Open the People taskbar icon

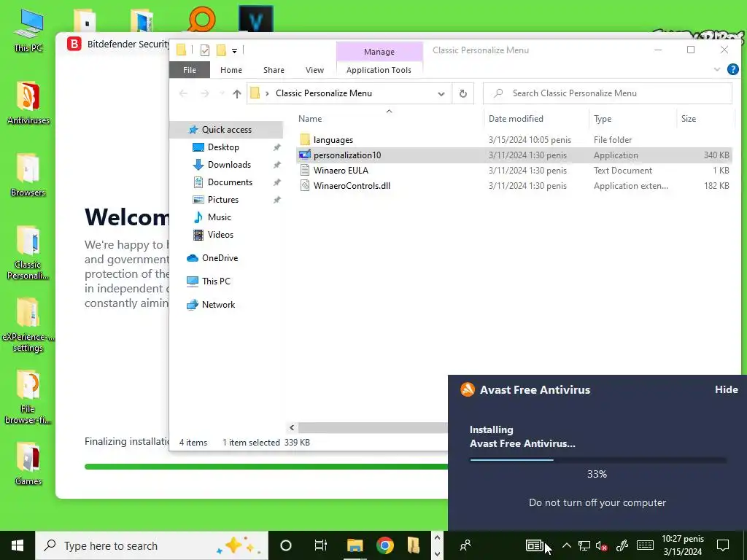click(x=465, y=545)
